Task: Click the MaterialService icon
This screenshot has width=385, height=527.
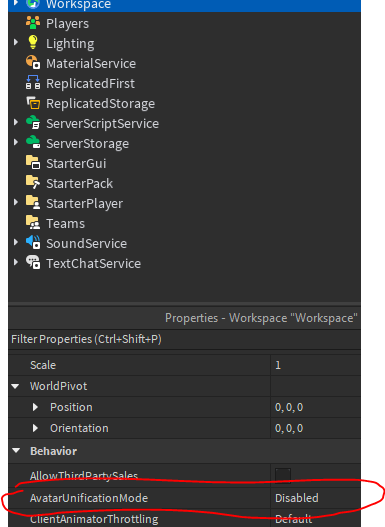Action: click(33, 63)
